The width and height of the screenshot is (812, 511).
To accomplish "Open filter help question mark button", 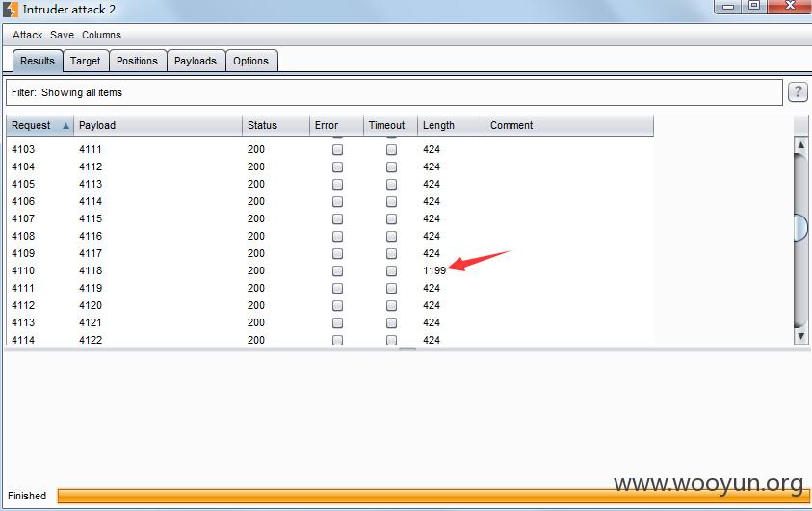I will tap(798, 92).
